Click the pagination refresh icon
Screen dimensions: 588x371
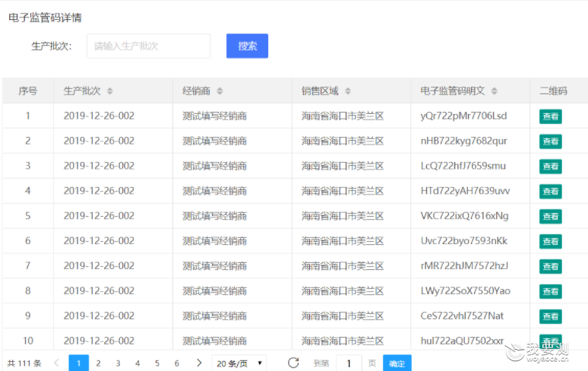tap(293, 363)
